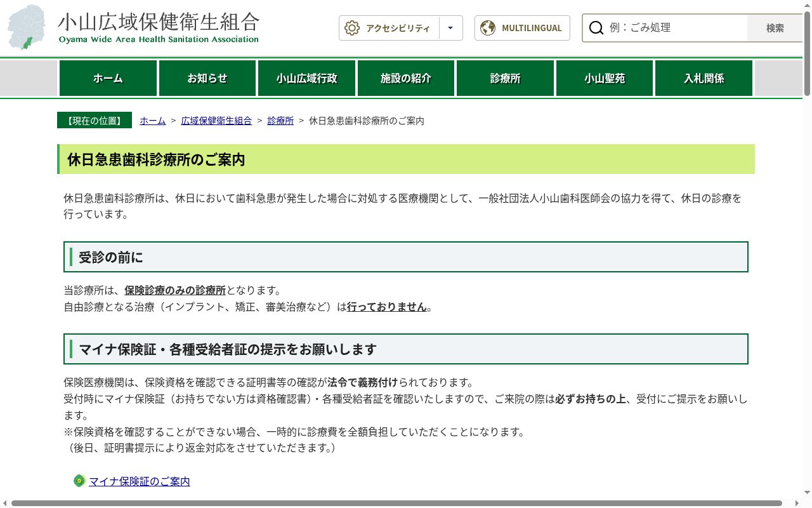Click the bold text 必ずお持ちの上

(x=591, y=399)
